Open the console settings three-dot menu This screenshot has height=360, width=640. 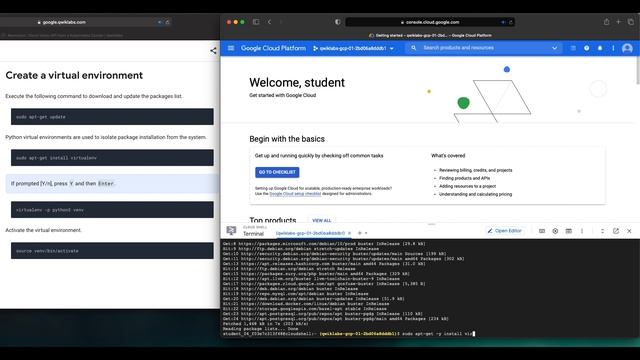[613, 48]
